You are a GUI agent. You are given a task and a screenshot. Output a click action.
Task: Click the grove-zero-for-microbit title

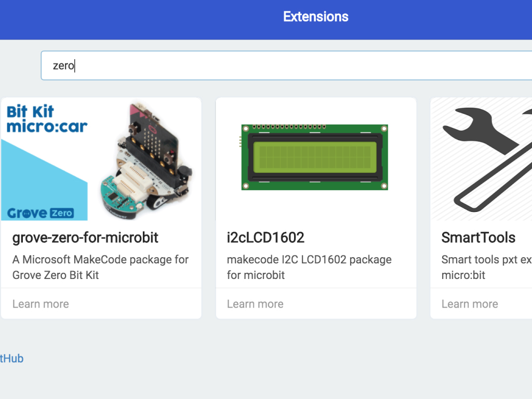[85, 237]
